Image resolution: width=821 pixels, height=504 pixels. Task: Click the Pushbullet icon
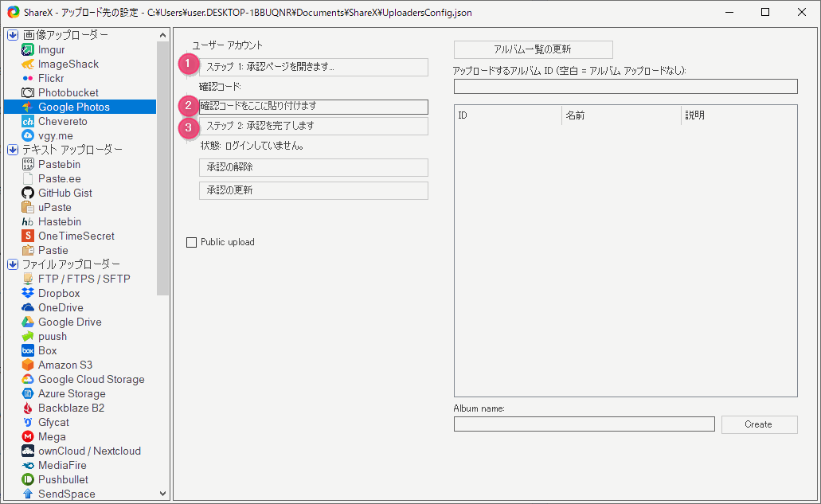(28, 479)
